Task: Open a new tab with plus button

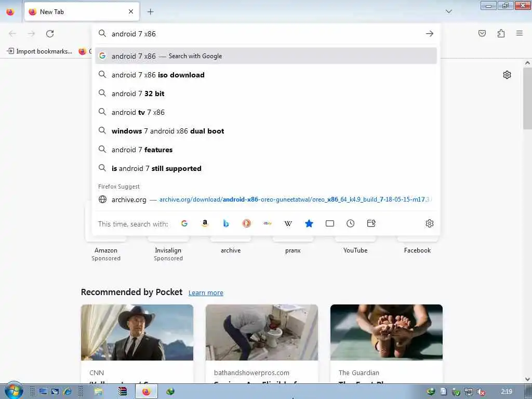Action: [x=150, y=12]
